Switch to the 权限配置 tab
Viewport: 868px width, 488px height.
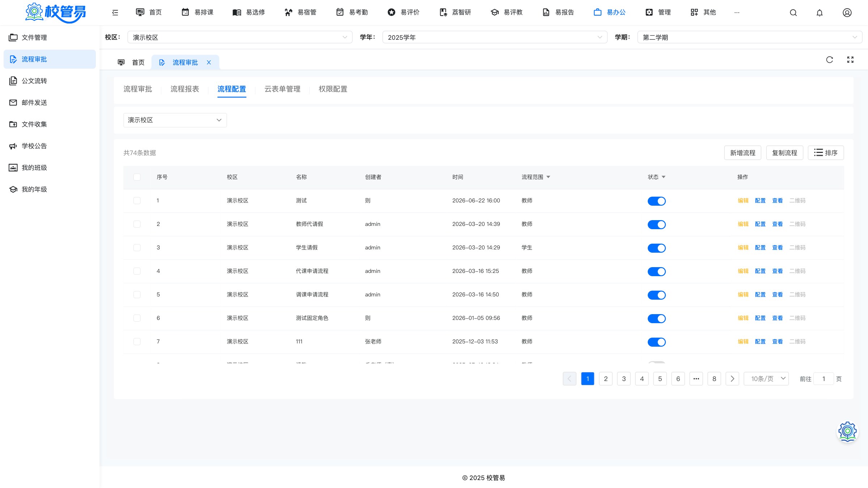coord(333,89)
